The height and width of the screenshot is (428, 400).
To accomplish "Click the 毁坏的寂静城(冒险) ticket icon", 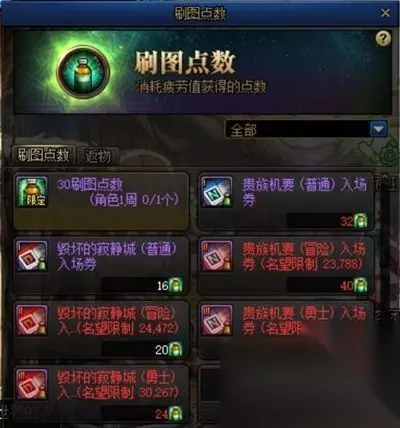I will pyautogui.click(x=32, y=320).
